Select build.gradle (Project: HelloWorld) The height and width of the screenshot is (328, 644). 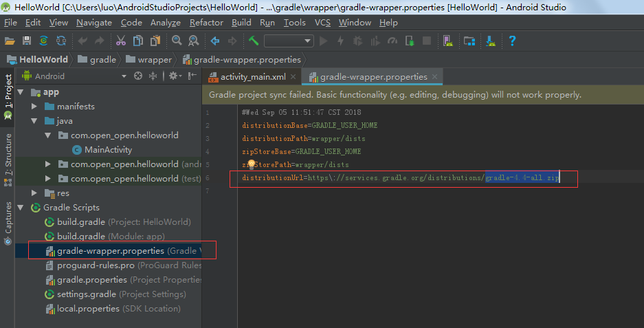point(118,222)
